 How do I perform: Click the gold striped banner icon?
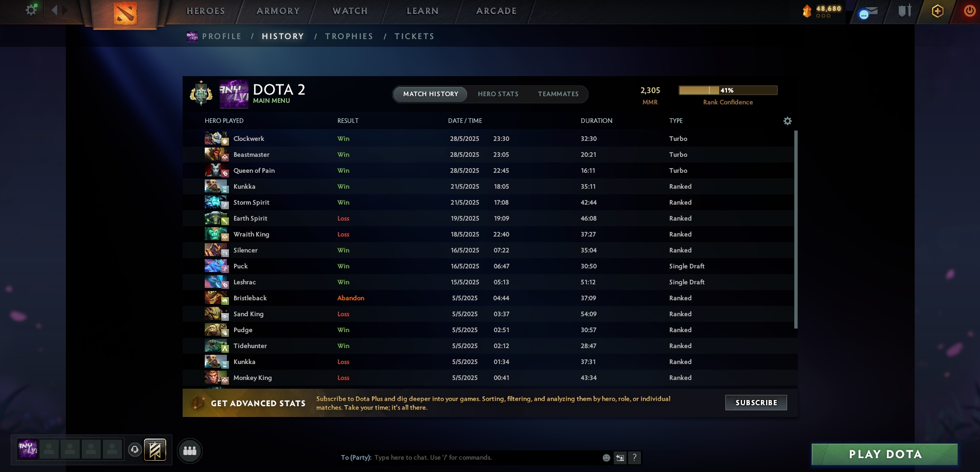155,450
